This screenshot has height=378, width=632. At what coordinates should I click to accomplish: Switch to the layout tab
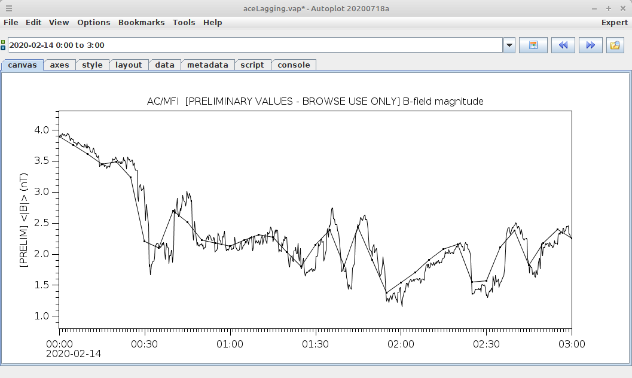(129, 65)
